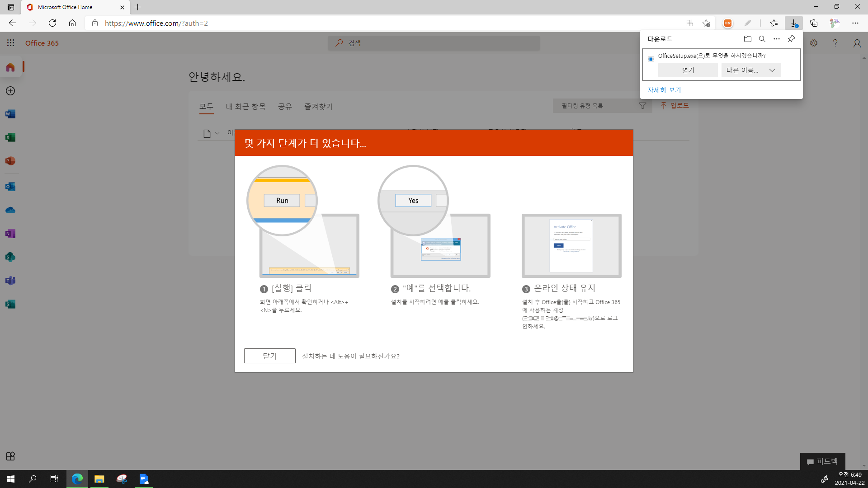Open File Explorer from taskbar
Image resolution: width=868 pixels, height=488 pixels.
coord(99,479)
